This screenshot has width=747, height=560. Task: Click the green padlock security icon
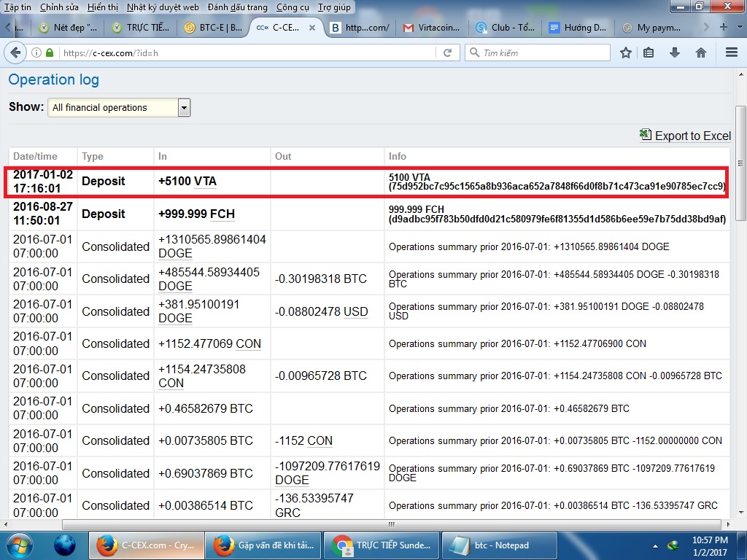click(x=50, y=52)
